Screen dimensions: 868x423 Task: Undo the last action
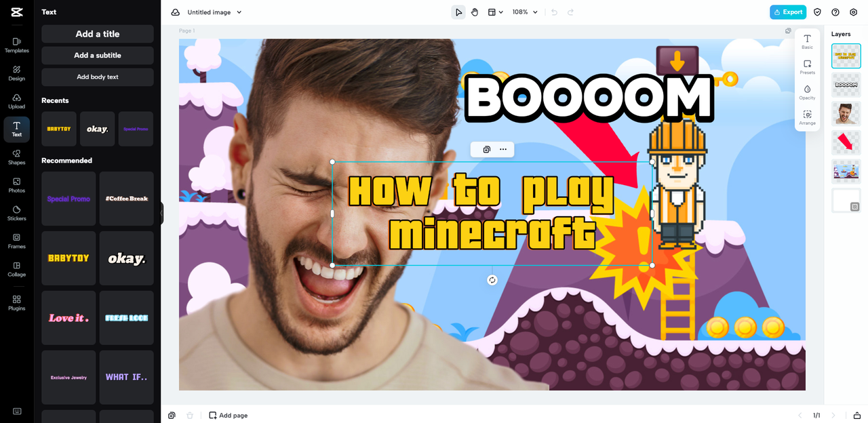(554, 12)
